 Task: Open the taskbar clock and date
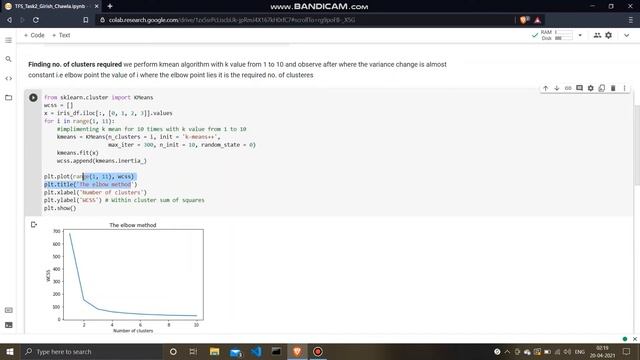(602, 351)
